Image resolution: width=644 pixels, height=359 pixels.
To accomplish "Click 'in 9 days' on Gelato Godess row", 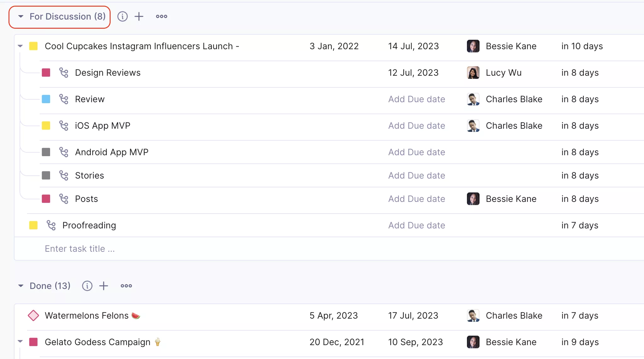I will coord(580,342).
